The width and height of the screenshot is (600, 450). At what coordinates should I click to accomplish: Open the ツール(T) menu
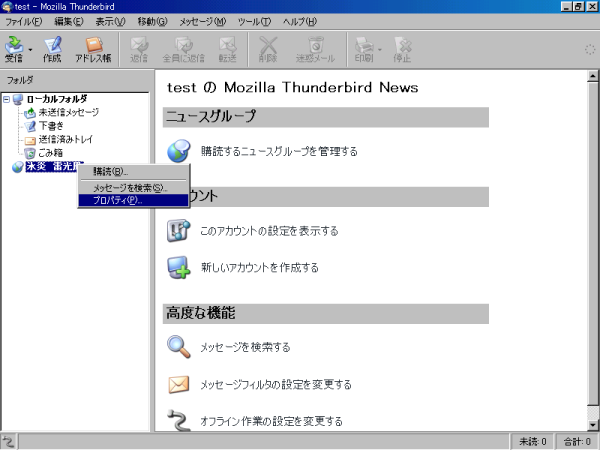[254, 21]
